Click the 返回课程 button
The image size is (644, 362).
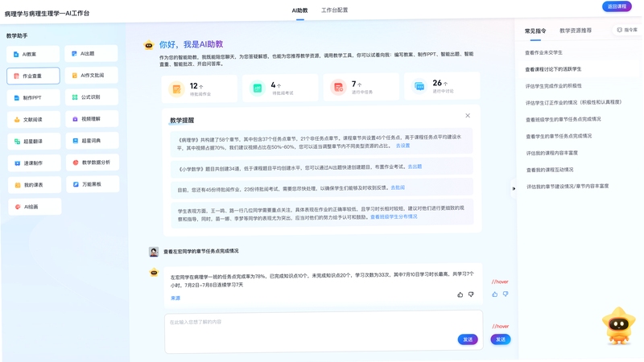pyautogui.click(x=617, y=6)
